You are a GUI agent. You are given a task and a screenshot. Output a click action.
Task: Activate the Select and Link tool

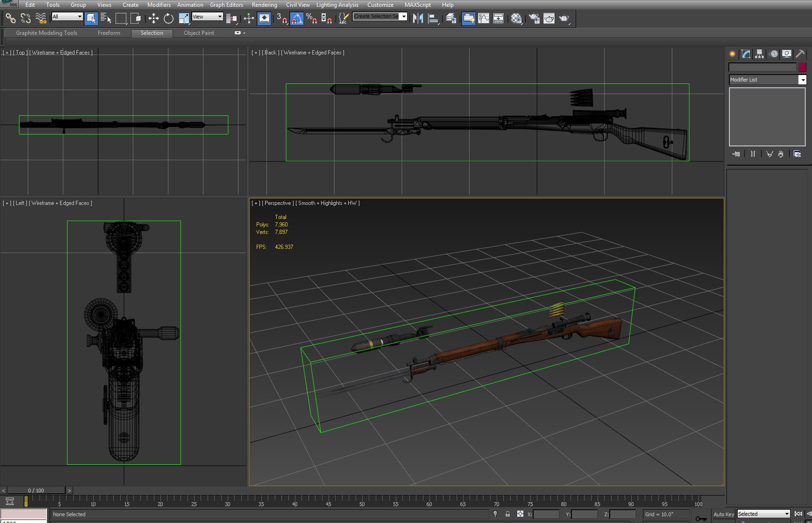point(10,18)
